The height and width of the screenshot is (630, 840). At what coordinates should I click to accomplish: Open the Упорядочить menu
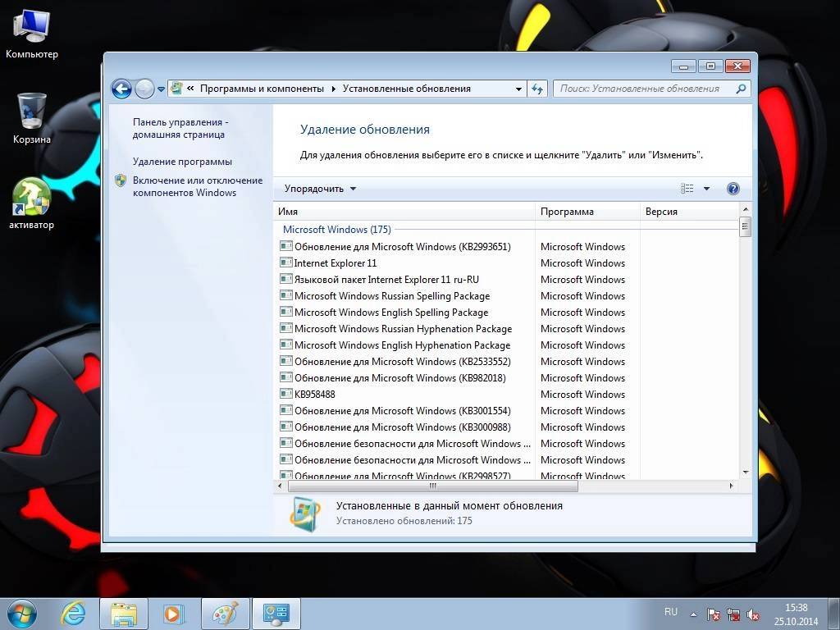[x=320, y=189]
